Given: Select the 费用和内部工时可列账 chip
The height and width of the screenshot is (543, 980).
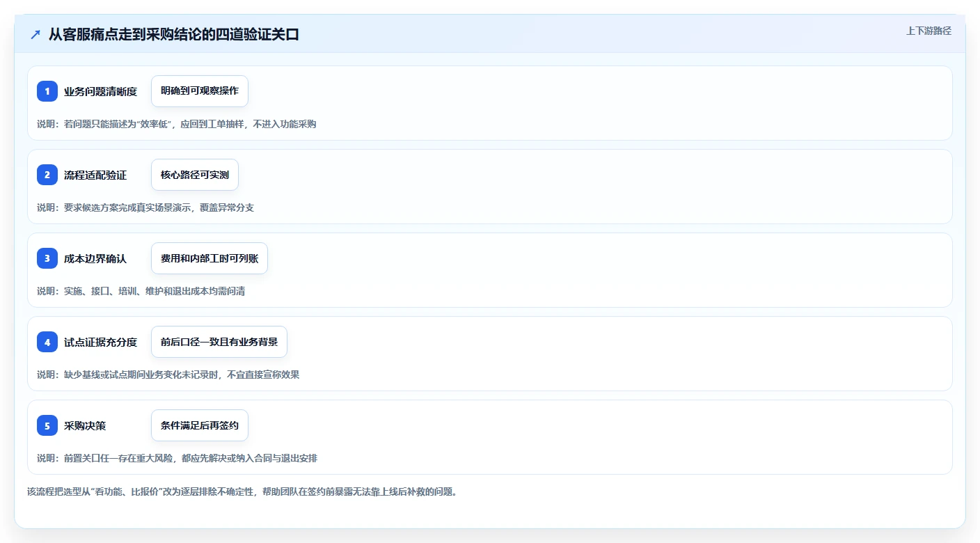Looking at the screenshot, I should point(210,258).
